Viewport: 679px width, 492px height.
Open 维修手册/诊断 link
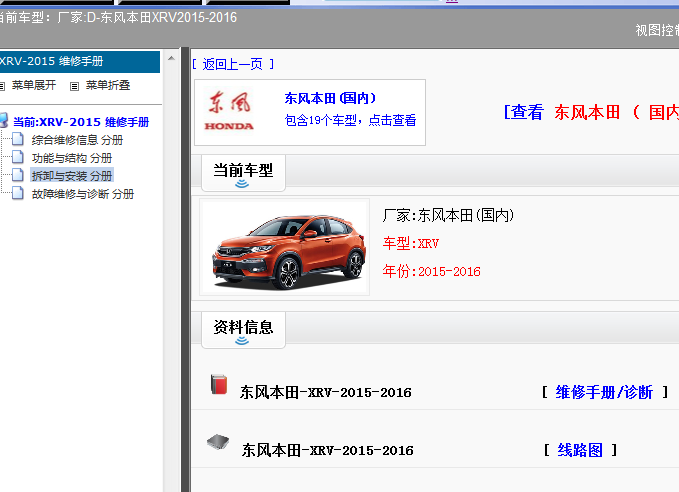coord(604,392)
